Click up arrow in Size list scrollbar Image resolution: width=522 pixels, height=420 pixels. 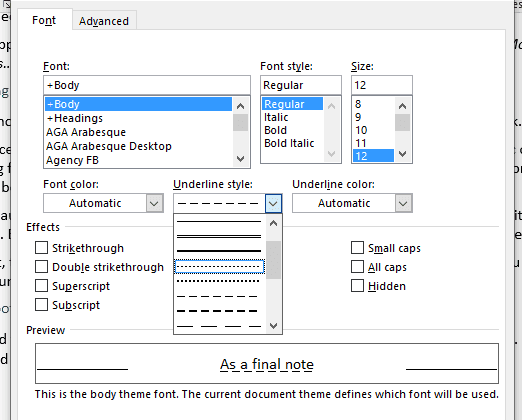pos(402,106)
